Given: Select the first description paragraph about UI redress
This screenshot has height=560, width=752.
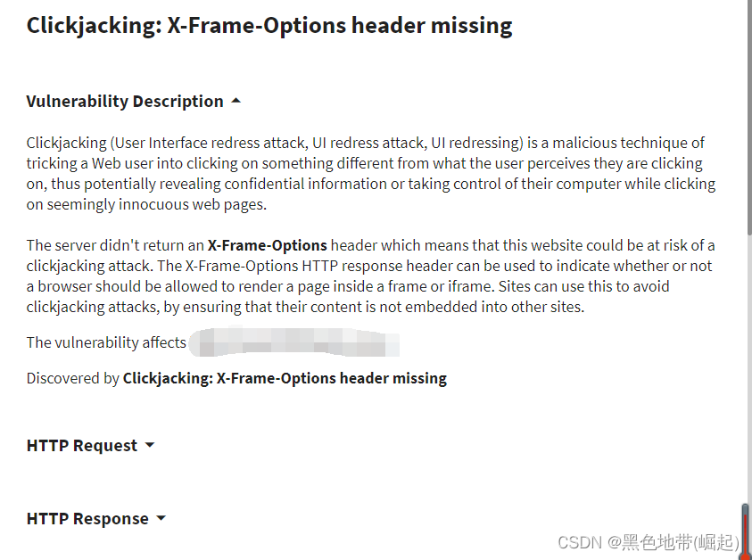Looking at the screenshot, I should pyautogui.click(x=357, y=173).
